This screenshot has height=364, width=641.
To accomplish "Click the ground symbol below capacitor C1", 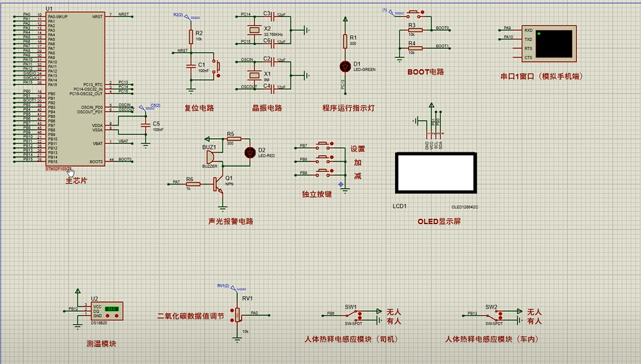I will click(190, 91).
